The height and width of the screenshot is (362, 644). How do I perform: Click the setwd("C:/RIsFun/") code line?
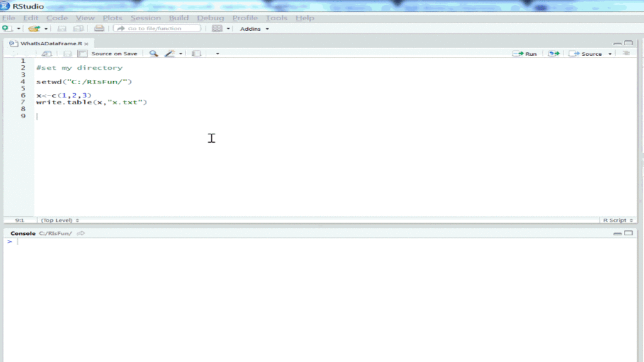tap(84, 82)
